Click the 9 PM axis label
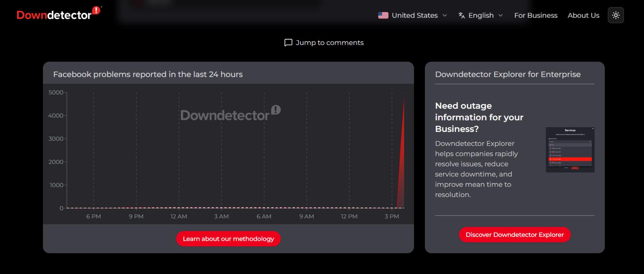The height and width of the screenshot is (274, 644). (x=136, y=217)
